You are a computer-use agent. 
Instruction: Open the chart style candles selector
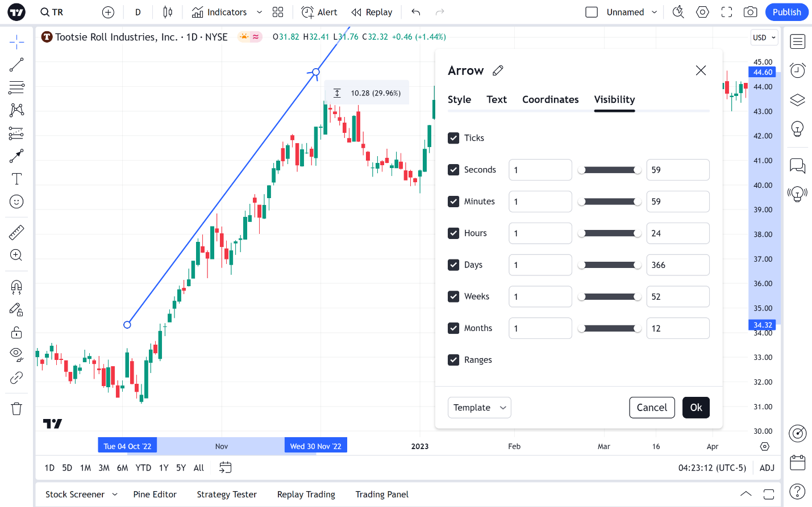click(168, 12)
